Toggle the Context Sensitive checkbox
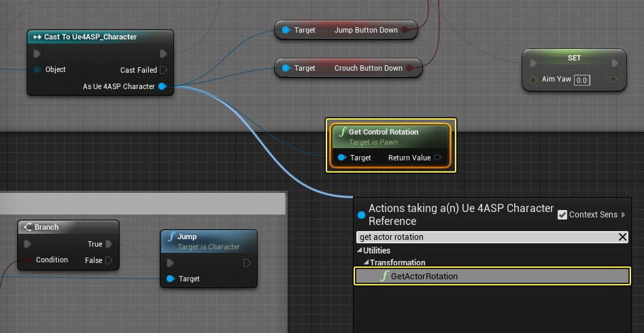The height and width of the screenshot is (333, 644). [x=562, y=214]
